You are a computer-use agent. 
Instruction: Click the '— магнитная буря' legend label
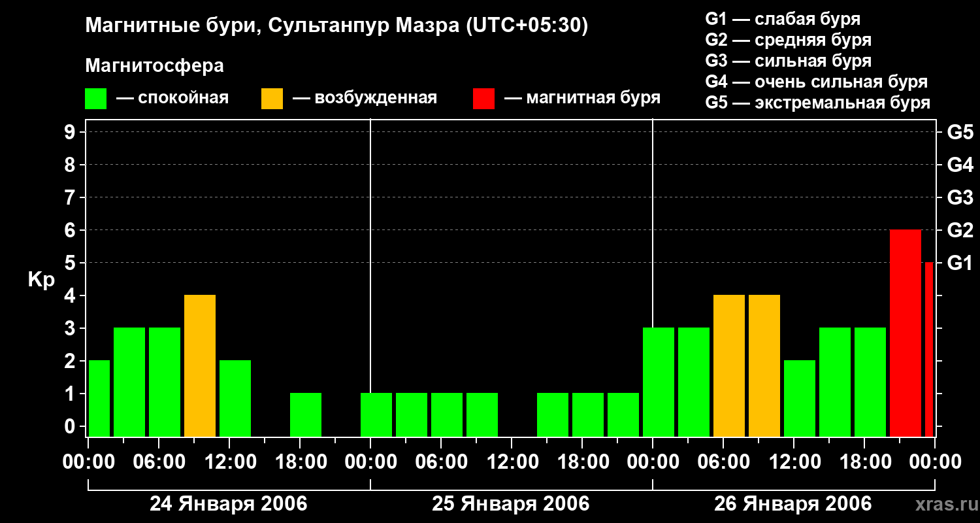pyautogui.click(x=582, y=99)
